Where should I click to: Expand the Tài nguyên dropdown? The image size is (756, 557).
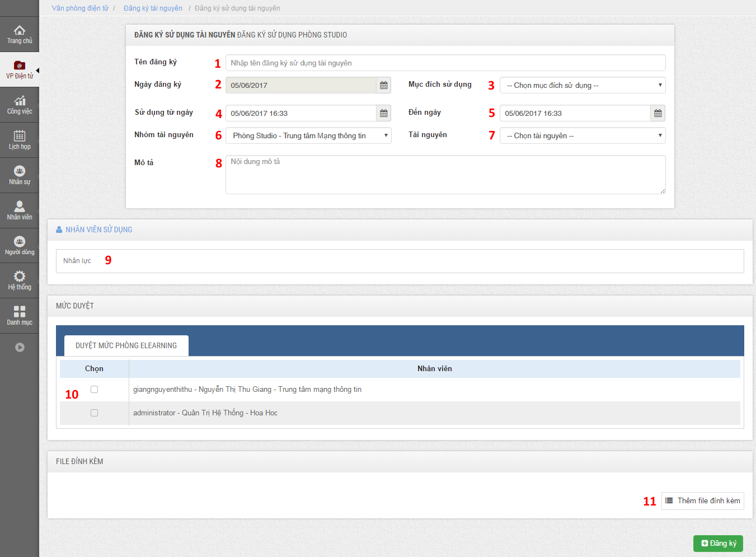[x=582, y=135]
